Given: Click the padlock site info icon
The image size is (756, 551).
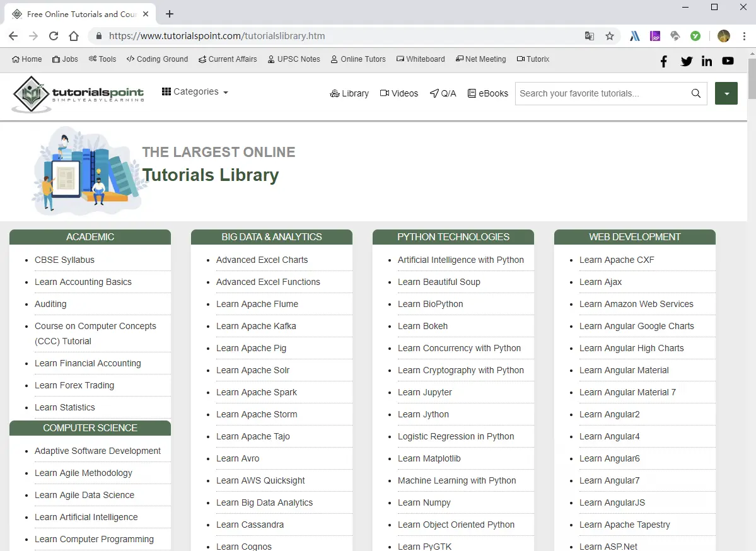Looking at the screenshot, I should click(x=99, y=36).
